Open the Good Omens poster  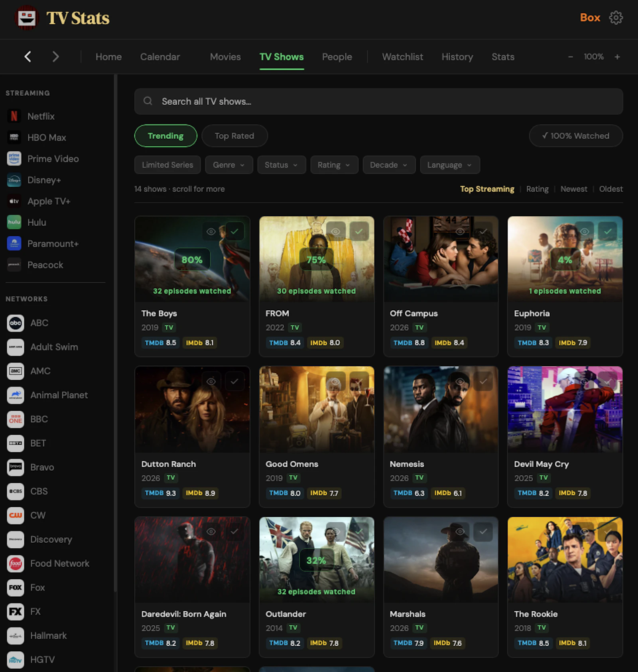pos(317,409)
